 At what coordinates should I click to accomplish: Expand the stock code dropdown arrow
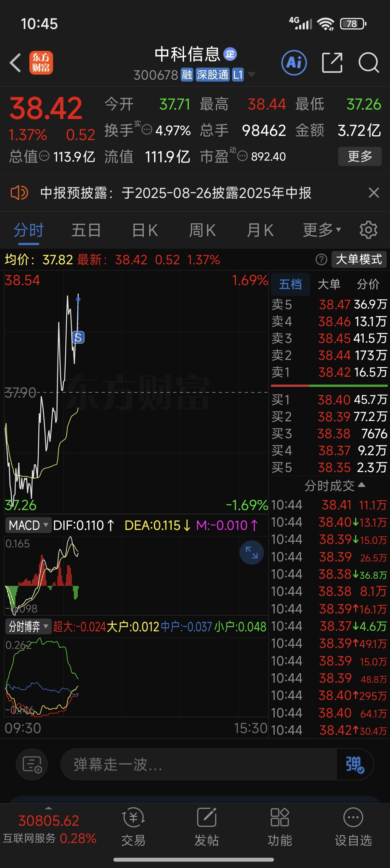[x=251, y=74]
